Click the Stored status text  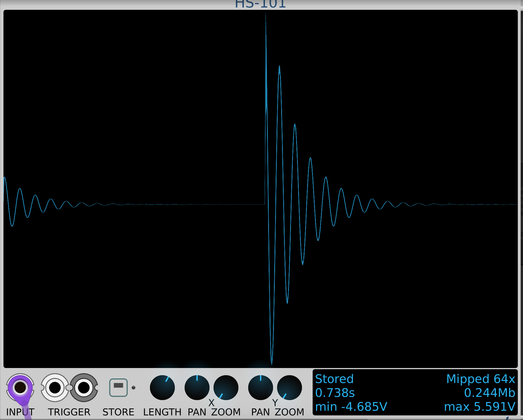coord(334,379)
